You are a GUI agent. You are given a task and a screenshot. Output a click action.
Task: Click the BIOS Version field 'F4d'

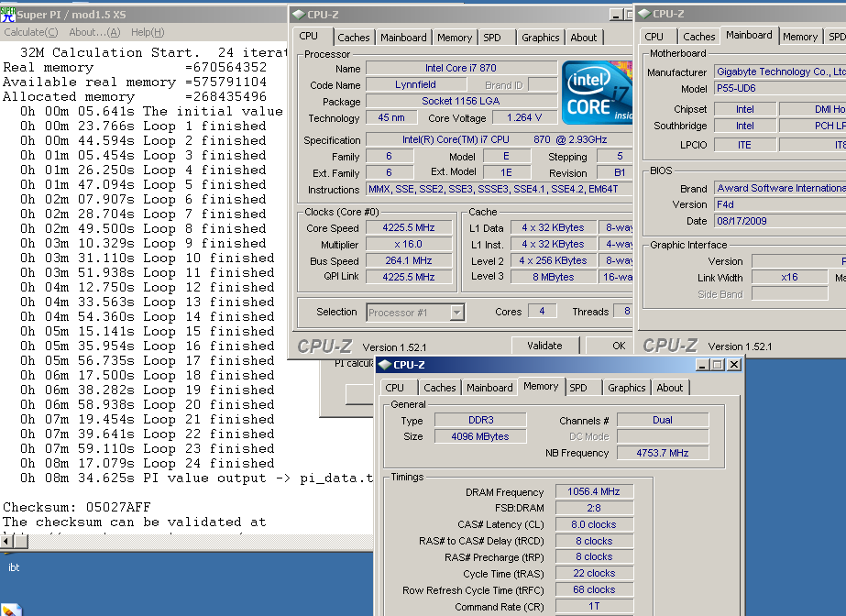point(780,204)
